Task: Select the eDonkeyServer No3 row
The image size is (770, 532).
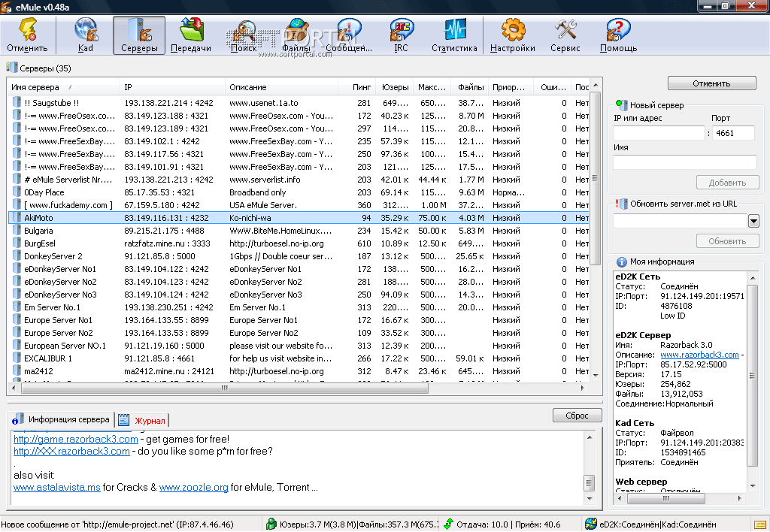Action: pos(299,295)
